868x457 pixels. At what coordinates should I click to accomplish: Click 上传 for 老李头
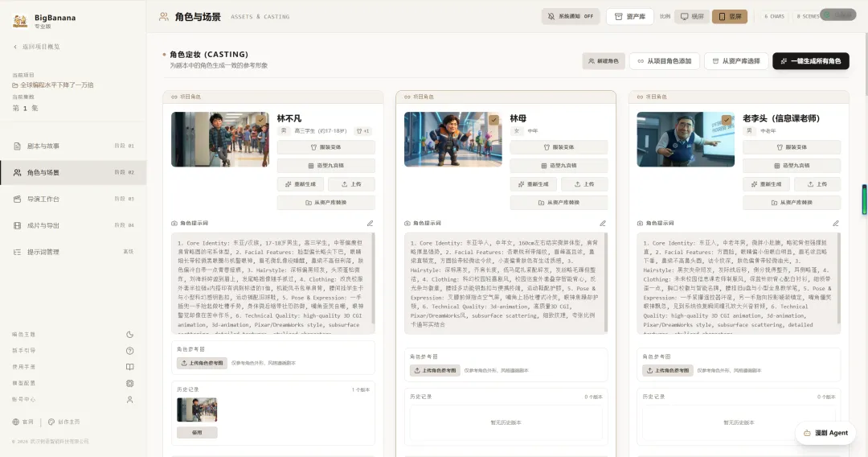click(817, 184)
